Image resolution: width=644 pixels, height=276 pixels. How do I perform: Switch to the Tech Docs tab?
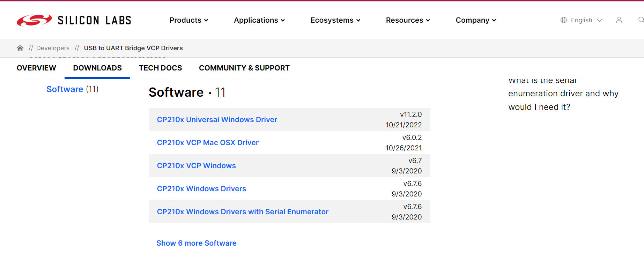click(x=160, y=68)
